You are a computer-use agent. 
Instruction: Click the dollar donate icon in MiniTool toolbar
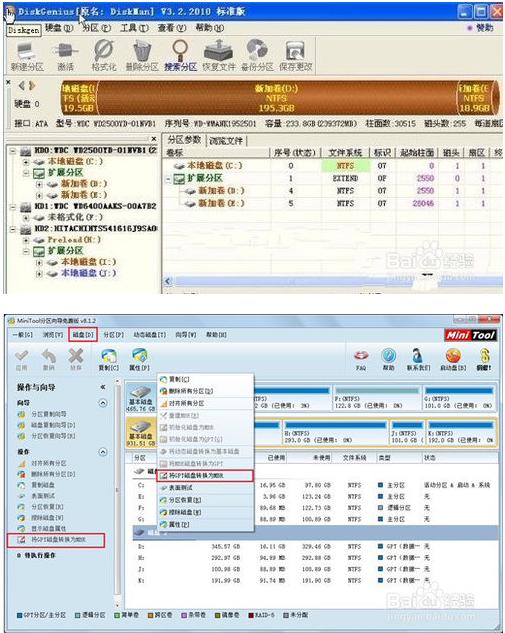[x=484, y=356]
